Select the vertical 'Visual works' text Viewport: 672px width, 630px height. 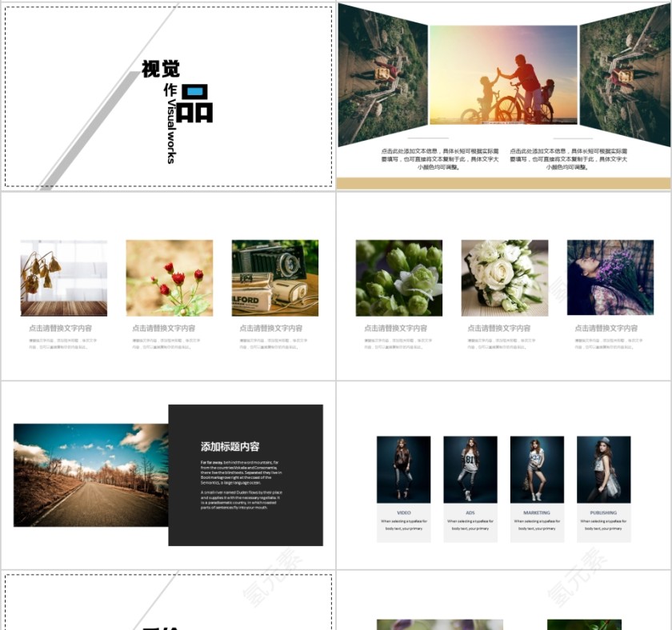(170, 132)
